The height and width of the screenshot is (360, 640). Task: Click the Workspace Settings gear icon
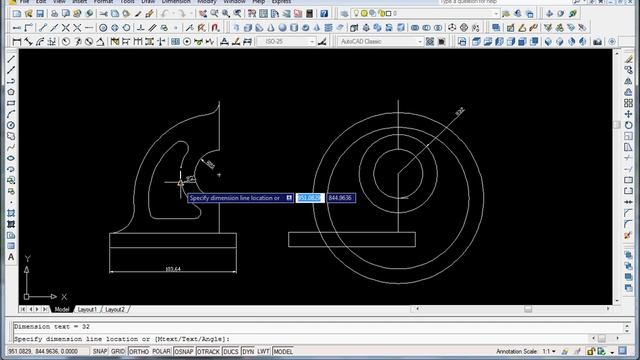tap(430, 41)
